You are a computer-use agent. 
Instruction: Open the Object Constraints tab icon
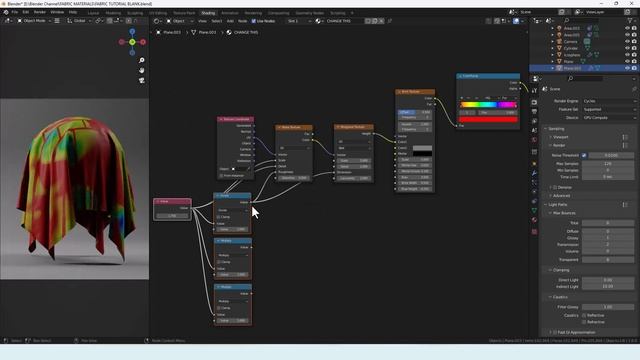[534, 201]
